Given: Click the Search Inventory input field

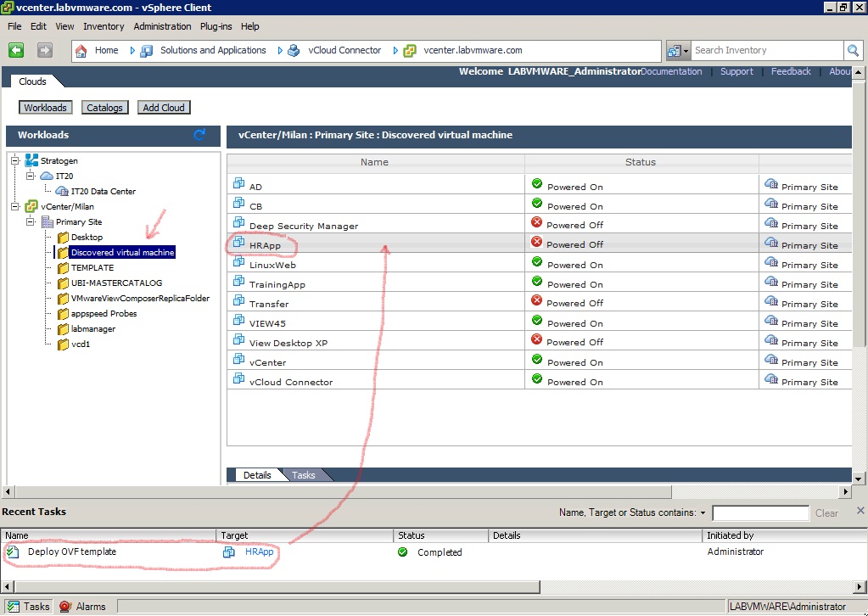Looking at the screenshot, I should point(767,50).
